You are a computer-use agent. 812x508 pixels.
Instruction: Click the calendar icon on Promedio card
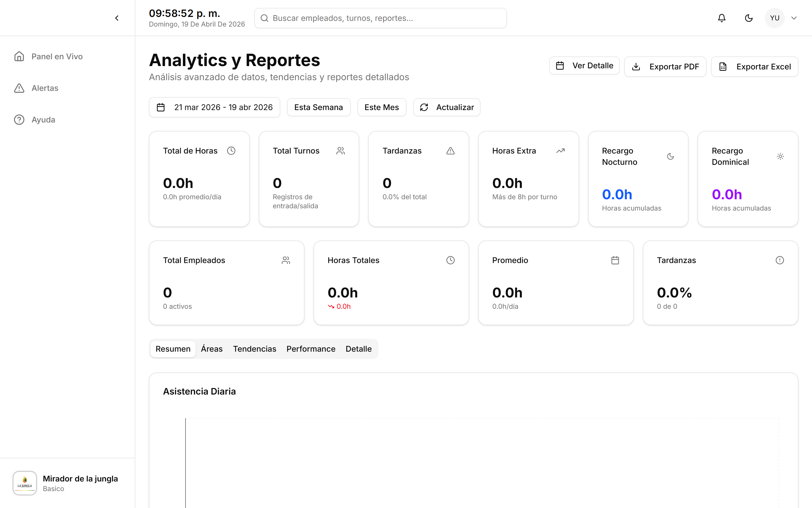click(615, 260)
